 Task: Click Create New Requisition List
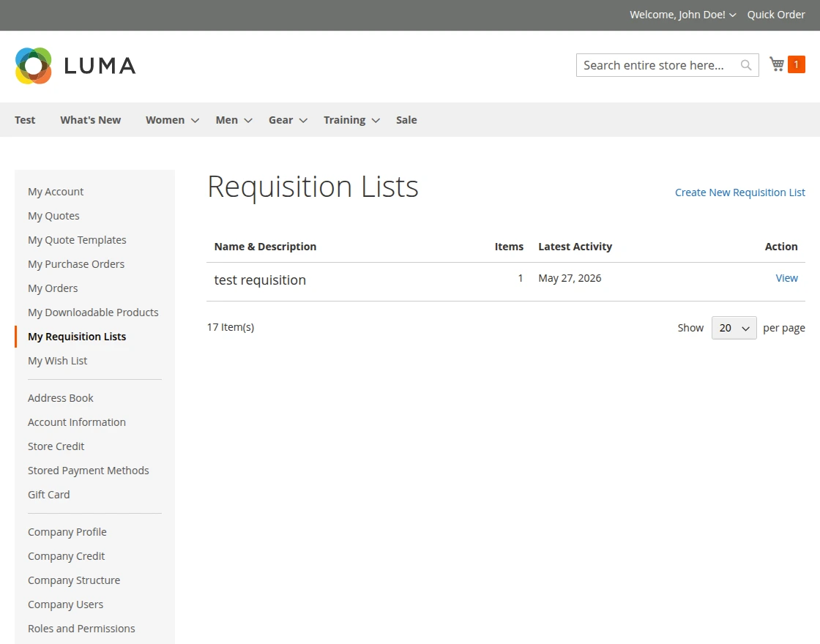point(740,192)
